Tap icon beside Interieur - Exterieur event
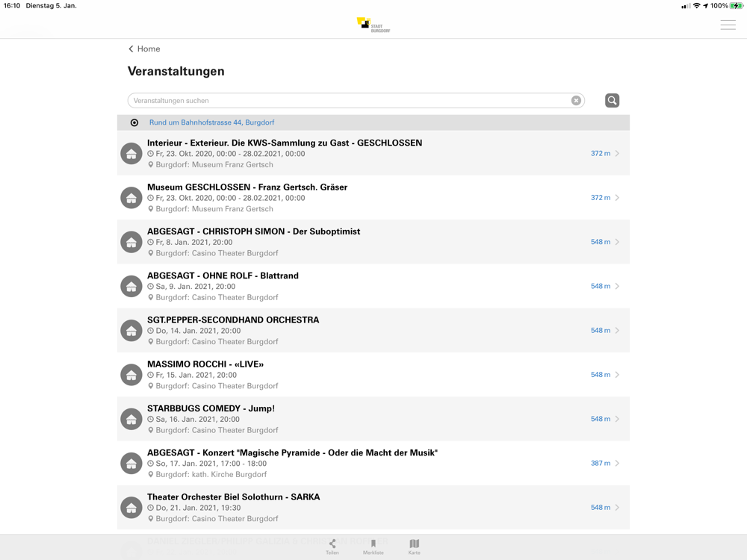 [131, 153]
